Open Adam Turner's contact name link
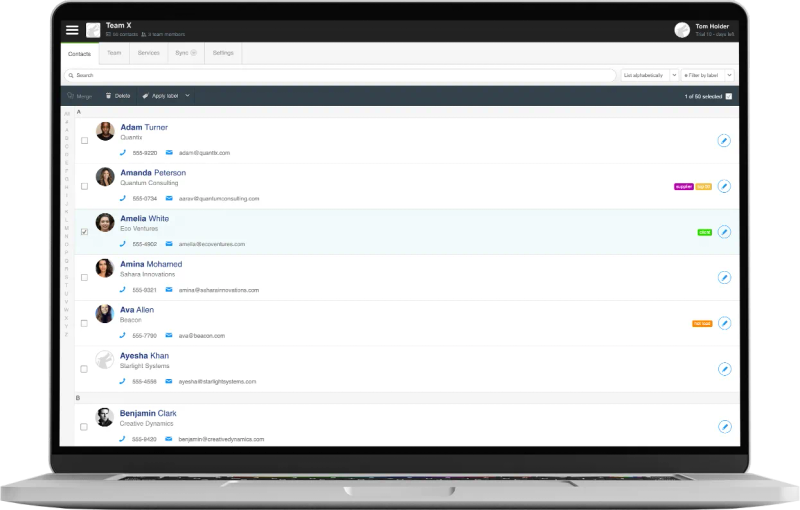 click(x=144, y=127)
